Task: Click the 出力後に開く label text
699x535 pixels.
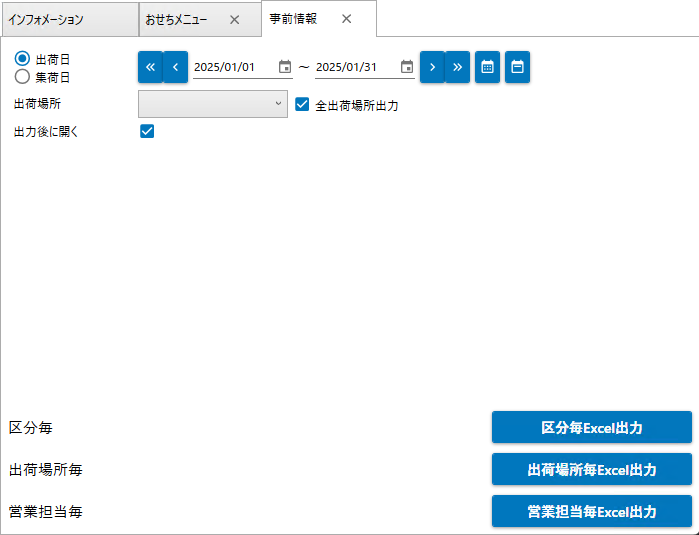Action: (46, 132)
